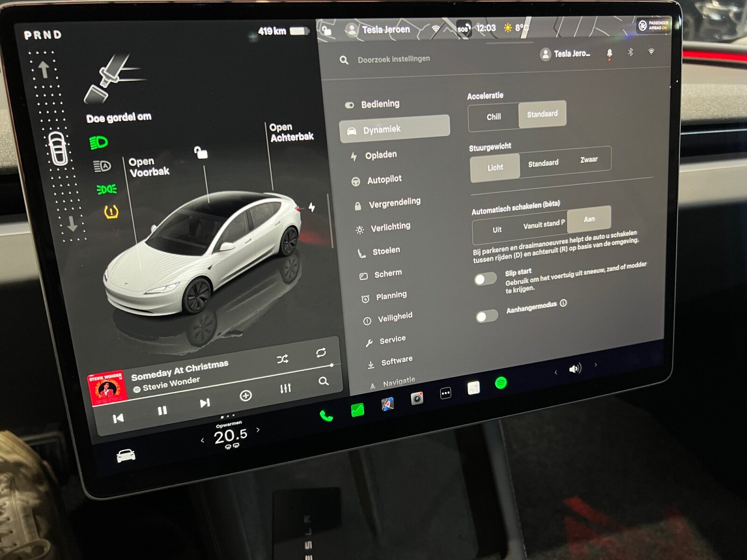Go to Opladen settings section
This screenshot has width=747, height=560.
point(381,155)
